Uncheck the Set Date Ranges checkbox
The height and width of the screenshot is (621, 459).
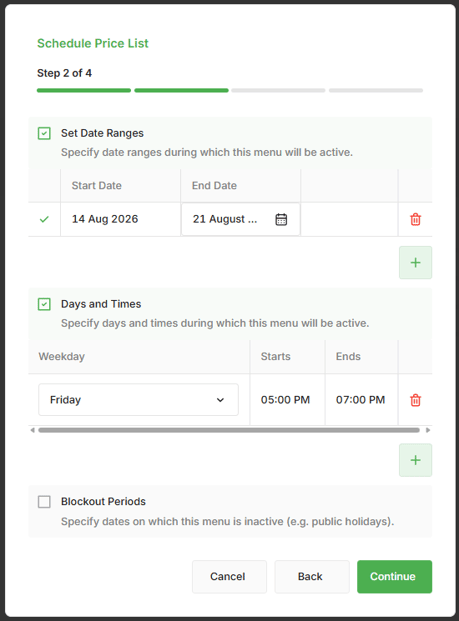(44, 133)
